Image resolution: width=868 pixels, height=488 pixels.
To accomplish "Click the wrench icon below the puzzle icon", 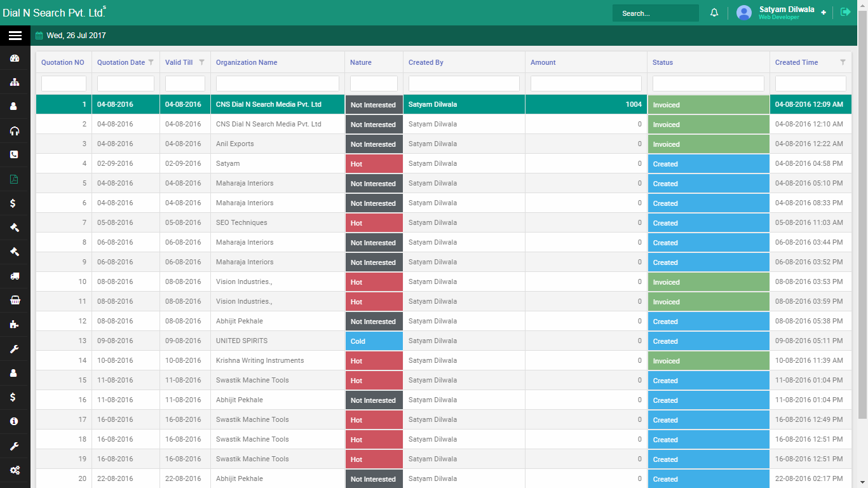I will (x=15, y=349).
